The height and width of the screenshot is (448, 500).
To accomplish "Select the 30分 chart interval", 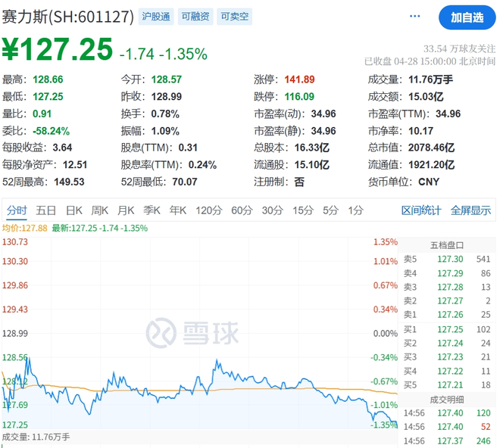I will [272, 210].
